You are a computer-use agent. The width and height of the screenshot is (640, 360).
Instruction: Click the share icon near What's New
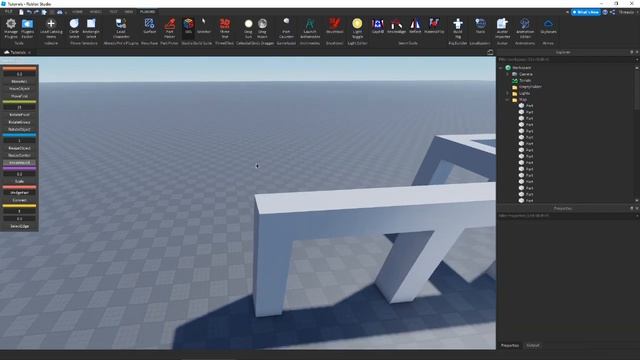click(x=613, y=12)
